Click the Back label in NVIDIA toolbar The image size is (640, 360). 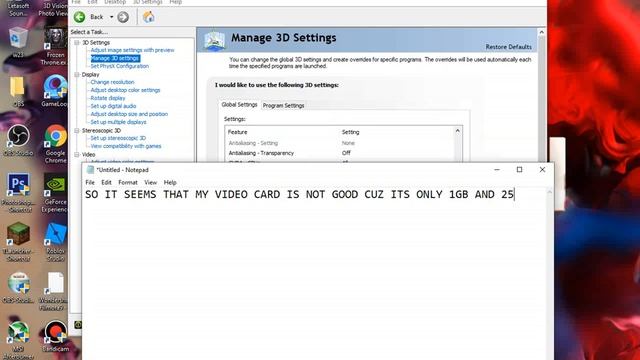[97, 17]
